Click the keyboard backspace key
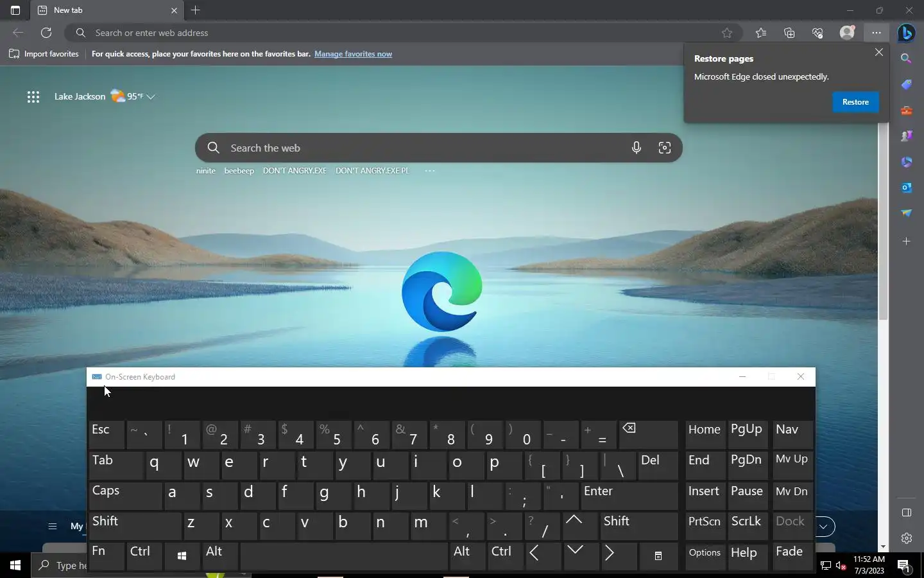This screenshot has width=924, height=578. (648, 435)
